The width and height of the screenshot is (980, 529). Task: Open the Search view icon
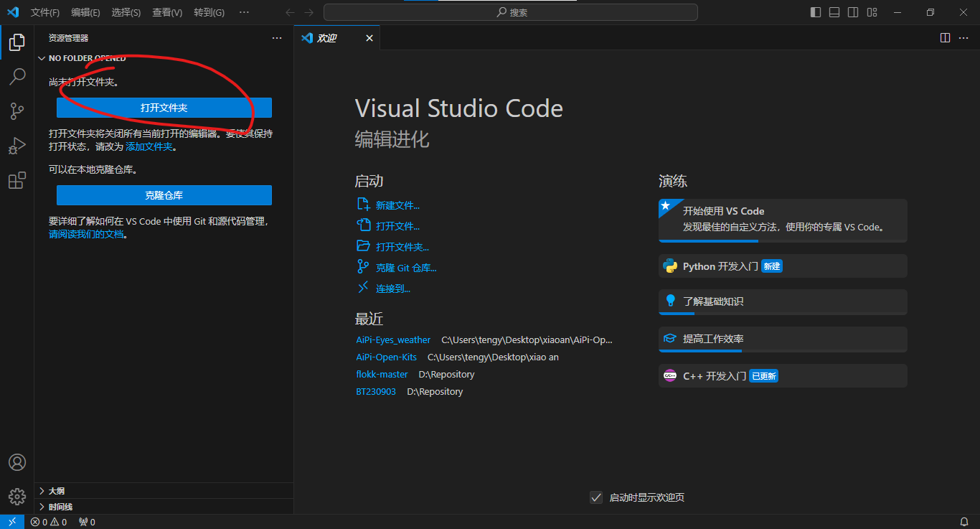(x=17, y=76)
